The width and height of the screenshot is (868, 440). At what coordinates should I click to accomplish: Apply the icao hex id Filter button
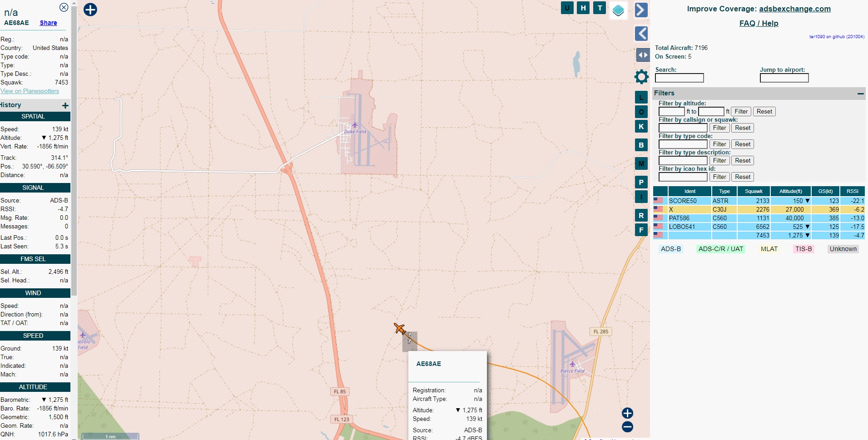(719, 177)
